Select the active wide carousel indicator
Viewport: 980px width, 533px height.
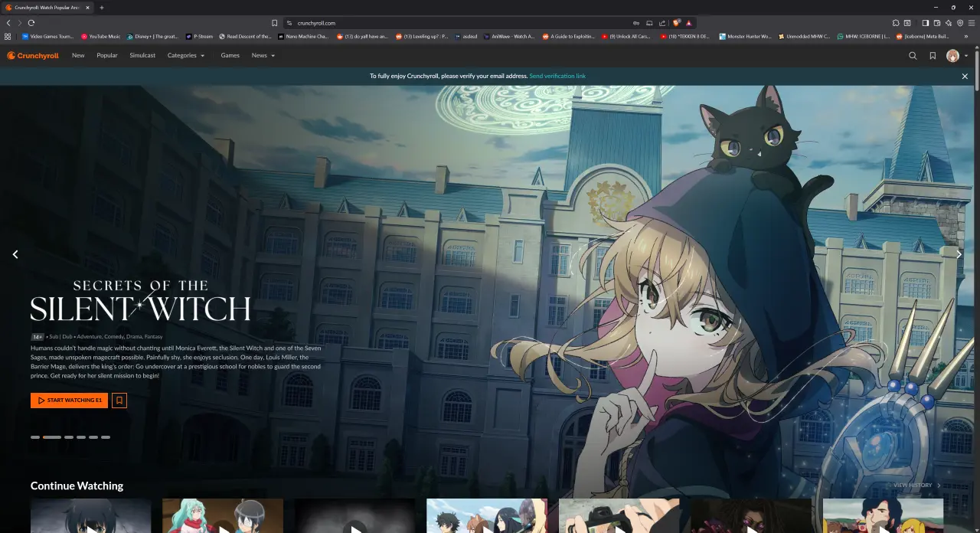(x=52, y=437)
